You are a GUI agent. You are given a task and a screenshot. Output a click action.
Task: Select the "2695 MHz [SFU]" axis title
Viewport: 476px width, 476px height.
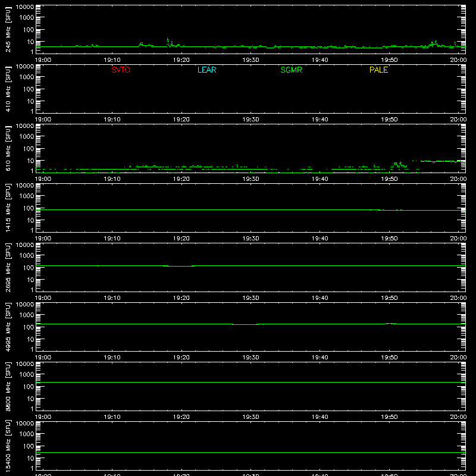pos(8,267)
